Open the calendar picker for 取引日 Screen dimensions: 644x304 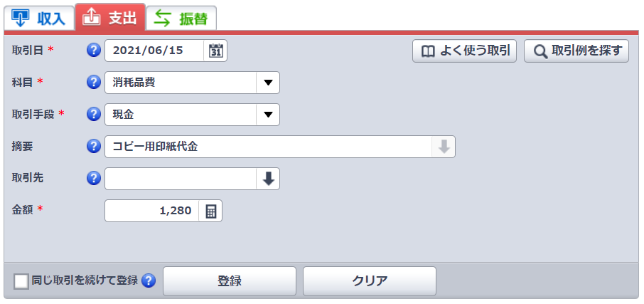215,51
